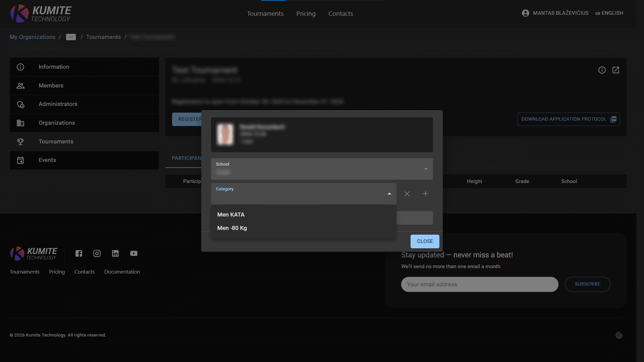
Task: Switch to the PARTICIPANTS tab
Action: click(x=187, y=158)
